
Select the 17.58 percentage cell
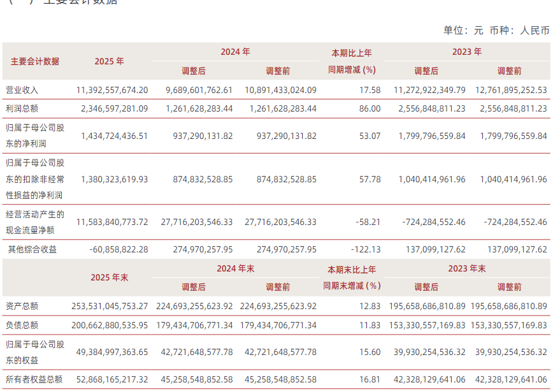(370, 91)
